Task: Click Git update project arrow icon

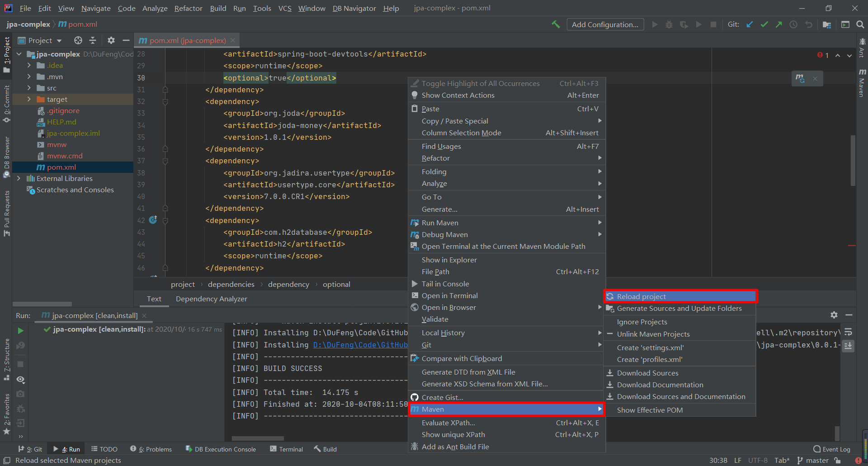Action: tap(750, 24)
